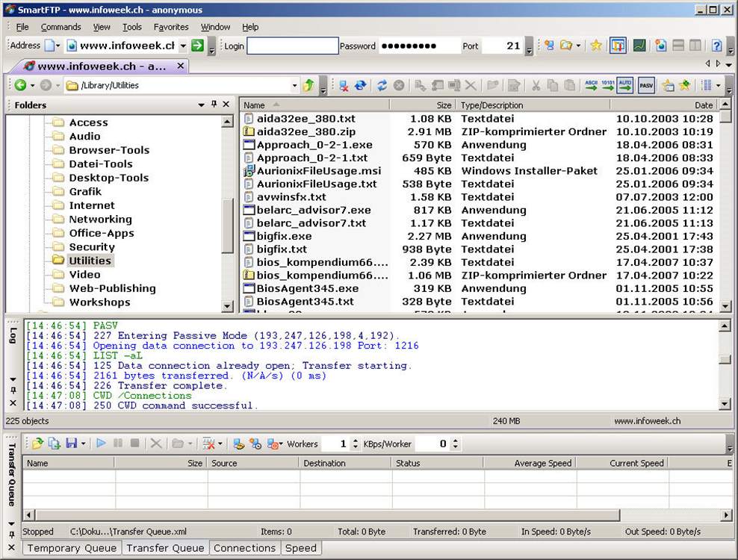Click the Start queue play icon

[x=101, y=444]
